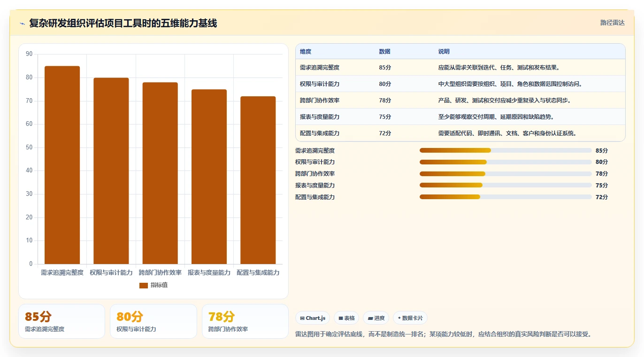Image resolution: width=644 pixels, height=357 pixels.
Task: Click the description starting 产品、研发、测试和交付
Action: point(505,101)
